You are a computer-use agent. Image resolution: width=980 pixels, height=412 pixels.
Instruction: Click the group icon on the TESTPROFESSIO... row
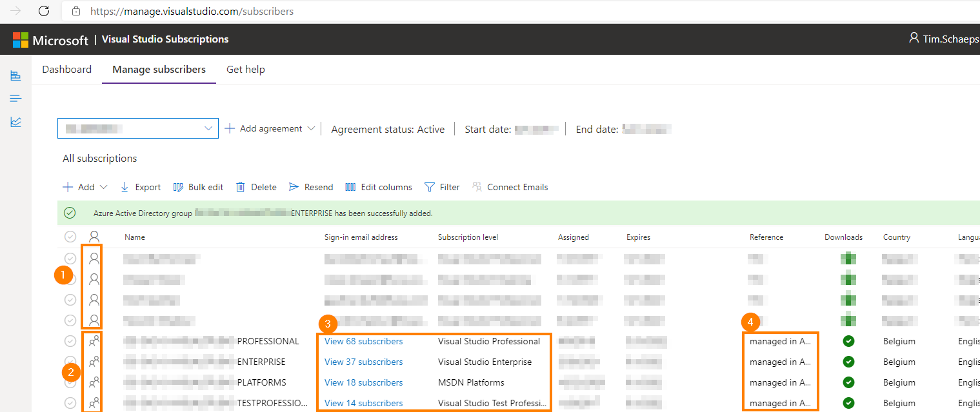pyautogui.click(x=94, y=403)
